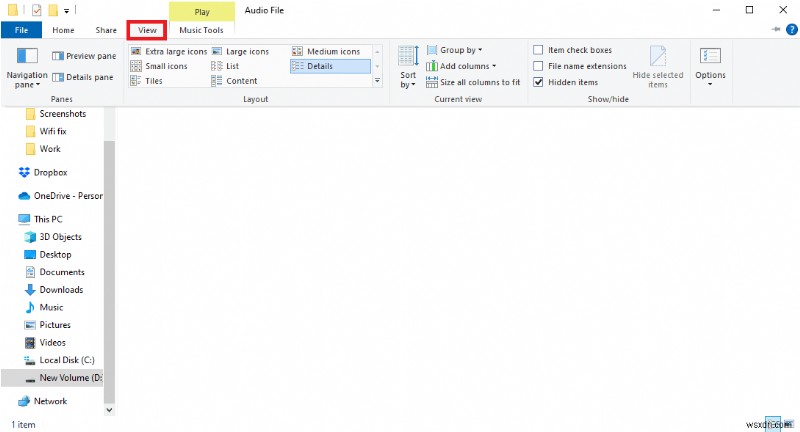Select Content layout
The width and height of the screenshot is (800, 432).
[x=234, y=81]
